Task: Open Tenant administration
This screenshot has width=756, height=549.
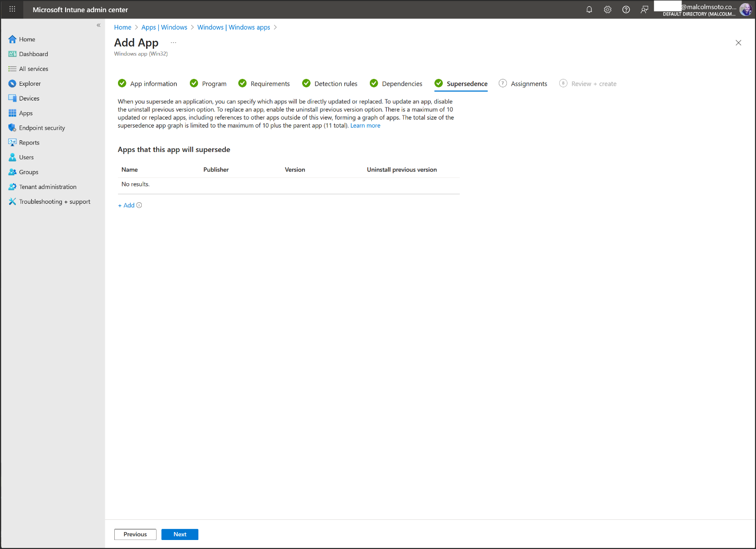Action: (x=48, y=186)
